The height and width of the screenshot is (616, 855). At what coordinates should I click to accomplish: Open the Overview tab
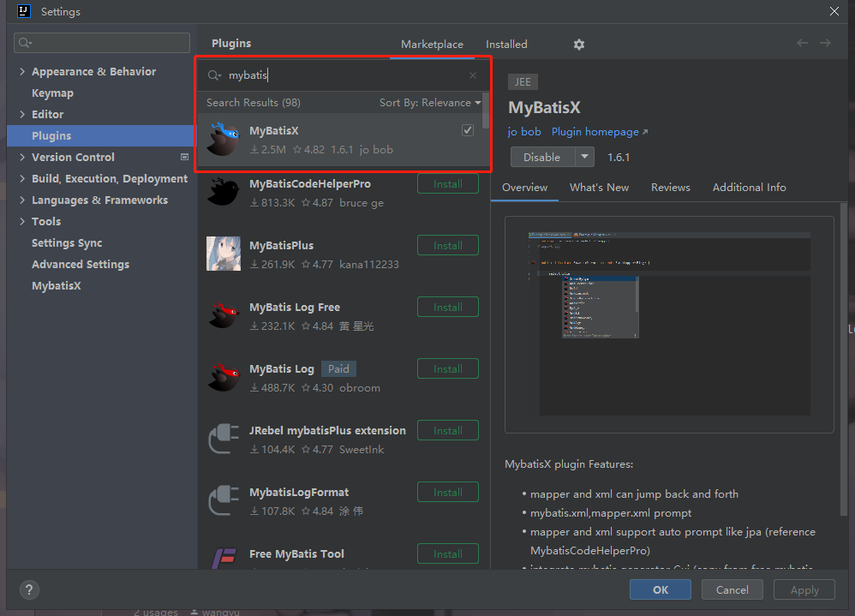(524, 188)
